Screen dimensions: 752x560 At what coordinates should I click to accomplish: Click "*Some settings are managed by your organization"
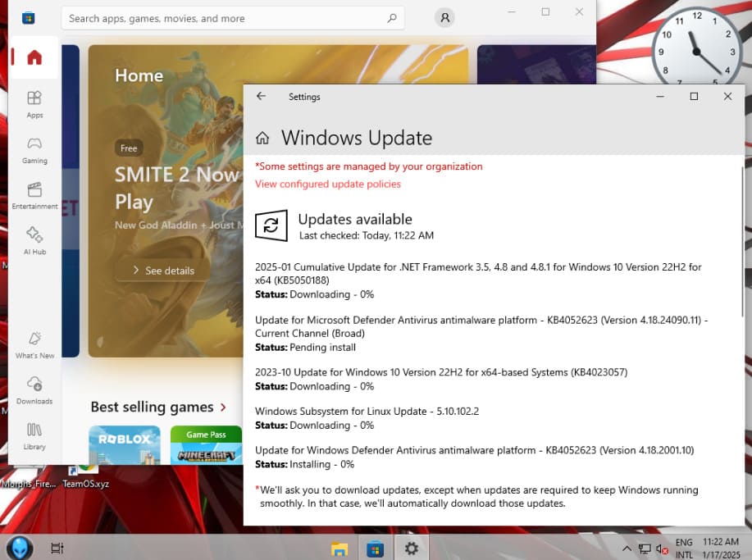point(369,166)
